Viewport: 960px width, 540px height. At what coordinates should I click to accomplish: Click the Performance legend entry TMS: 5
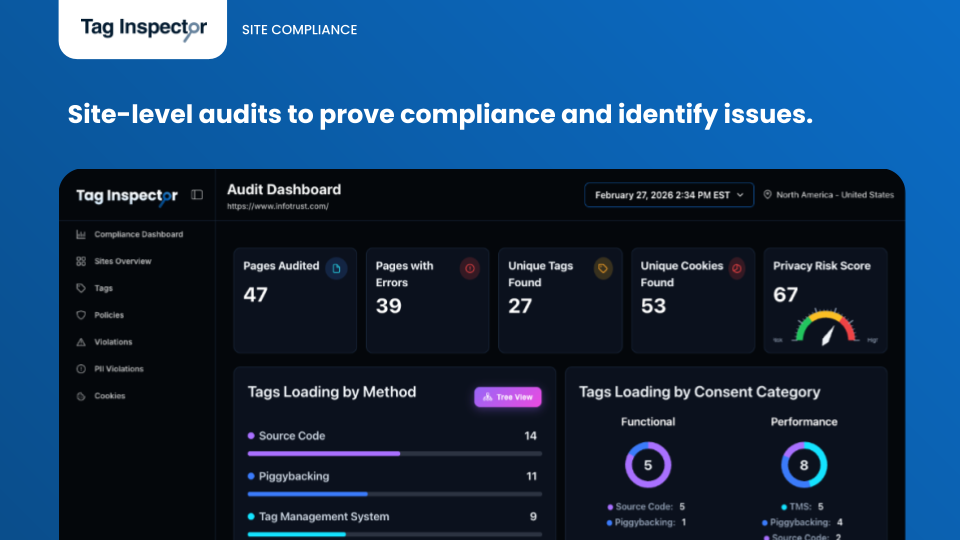tap(802, 507)
